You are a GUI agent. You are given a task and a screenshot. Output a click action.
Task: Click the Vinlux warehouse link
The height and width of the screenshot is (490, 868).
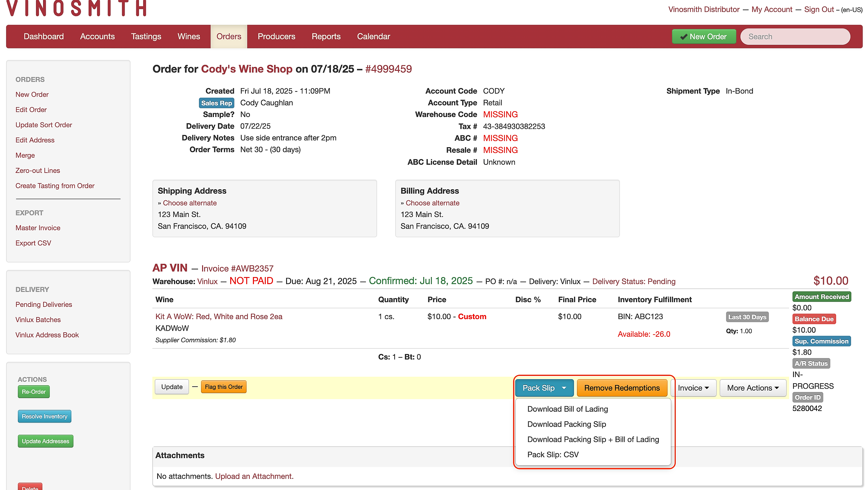point(208,281)
